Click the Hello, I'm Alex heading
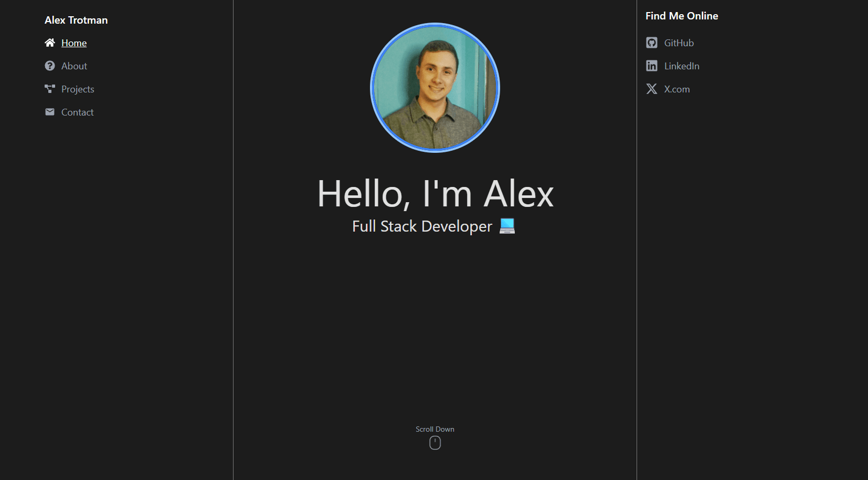The image size is (868, 480). tap(436, 194)
